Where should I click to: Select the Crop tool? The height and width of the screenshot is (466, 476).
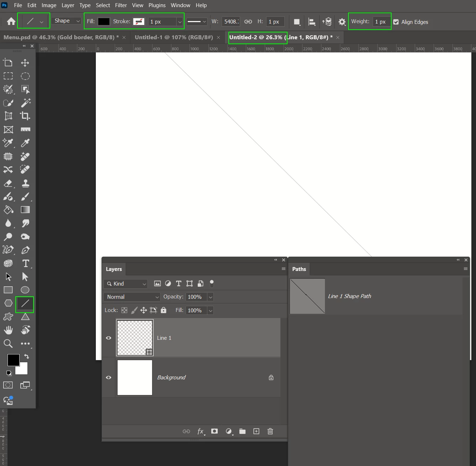tap(25, 116)
